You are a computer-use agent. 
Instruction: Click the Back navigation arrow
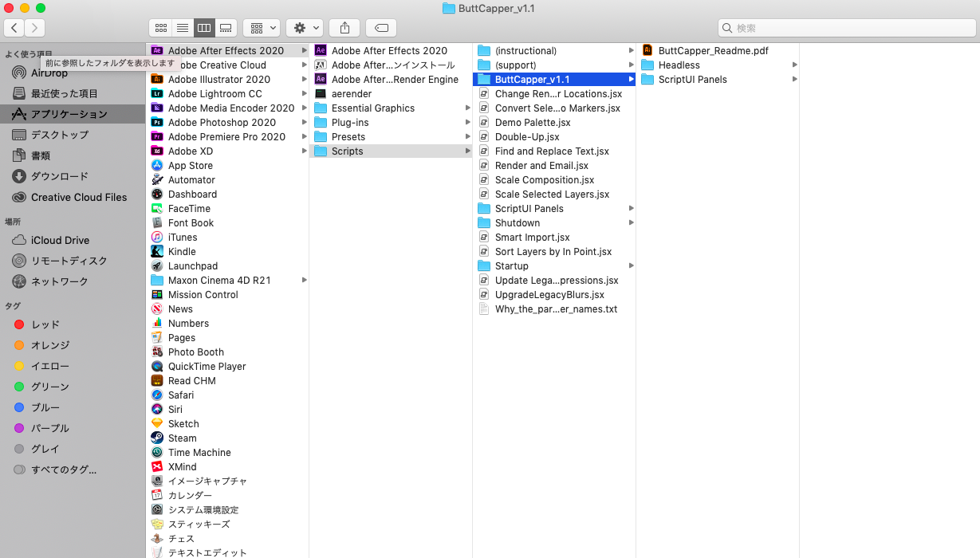[x=14, y=28]
